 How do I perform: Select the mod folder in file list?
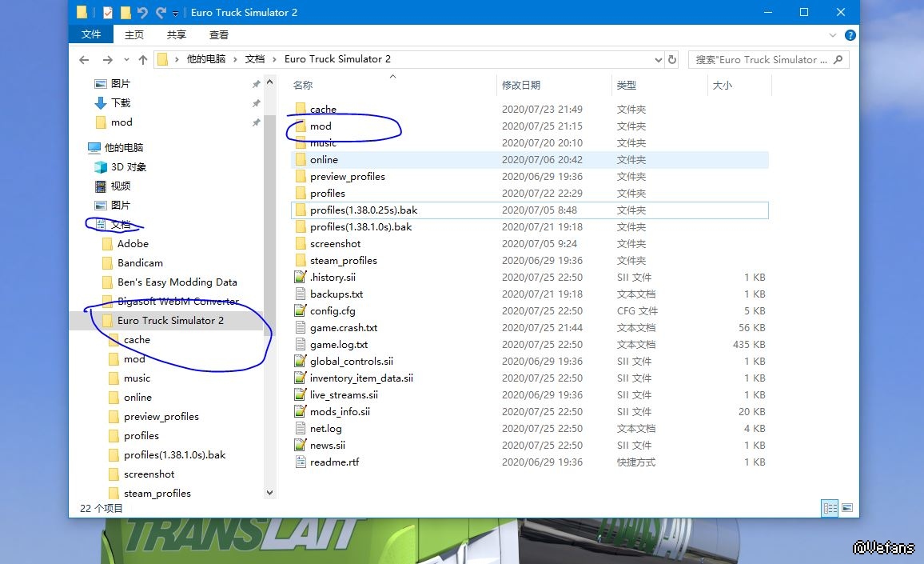tap(321, 126)
